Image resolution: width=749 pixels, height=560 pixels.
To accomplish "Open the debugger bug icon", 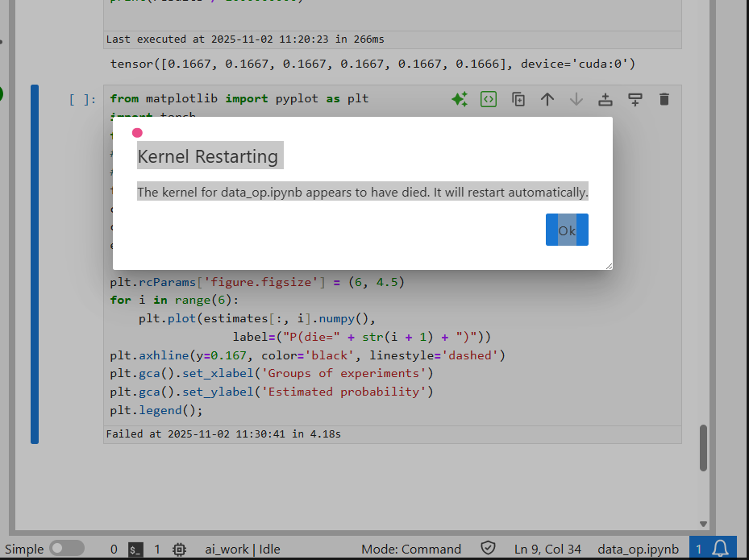I will [x=179, y=549].
